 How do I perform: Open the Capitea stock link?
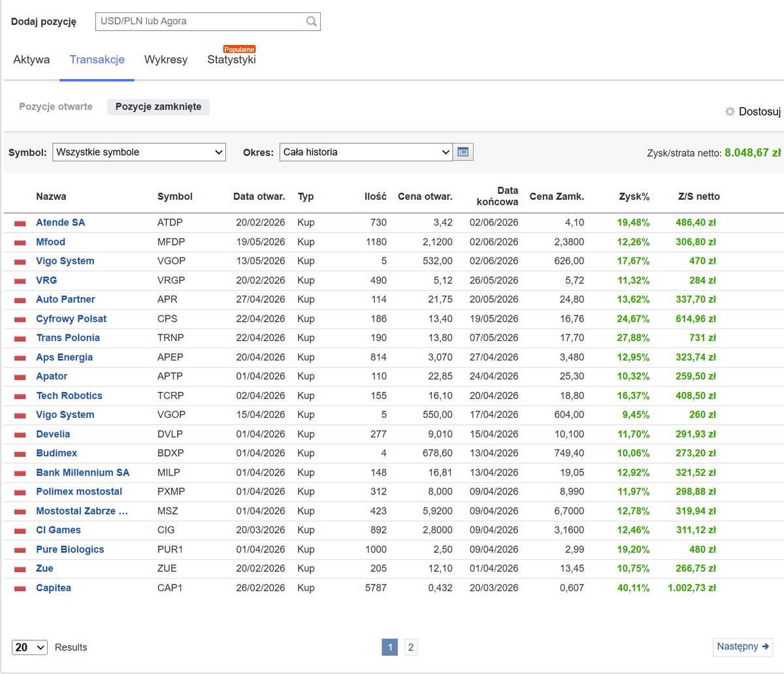pyautogui.click(x=54, y=588)
